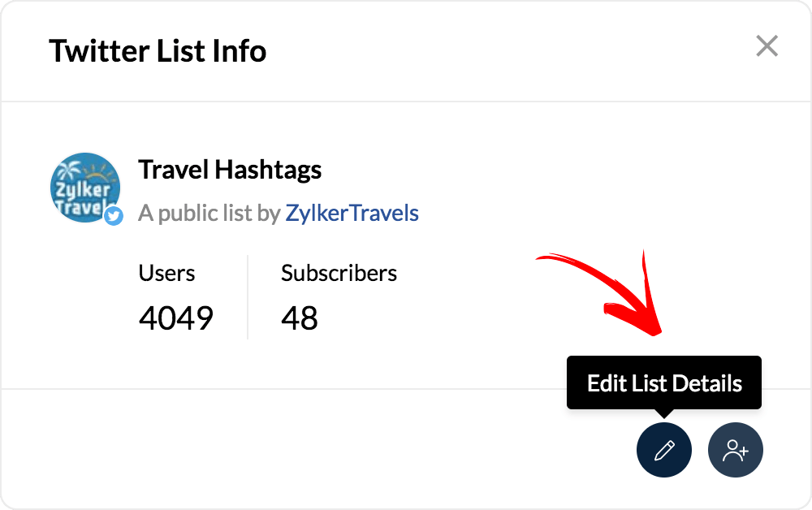Click the palm tree in the avatar logo
The height and width of the screenshot is (510, 812).
point(69,173)
